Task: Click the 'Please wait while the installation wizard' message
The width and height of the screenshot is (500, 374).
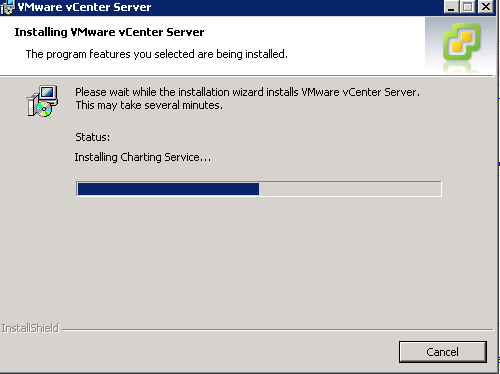Action: [247, 92]
